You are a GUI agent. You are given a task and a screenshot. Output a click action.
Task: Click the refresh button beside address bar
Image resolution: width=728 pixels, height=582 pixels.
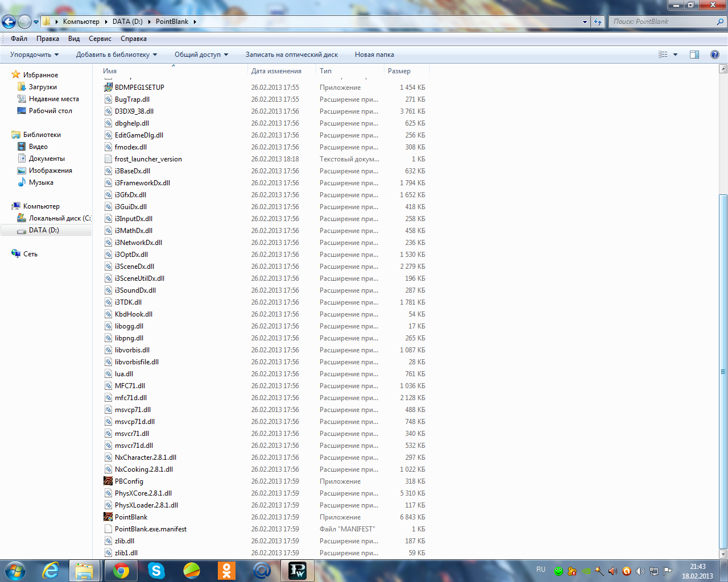[x=597, y=22]
